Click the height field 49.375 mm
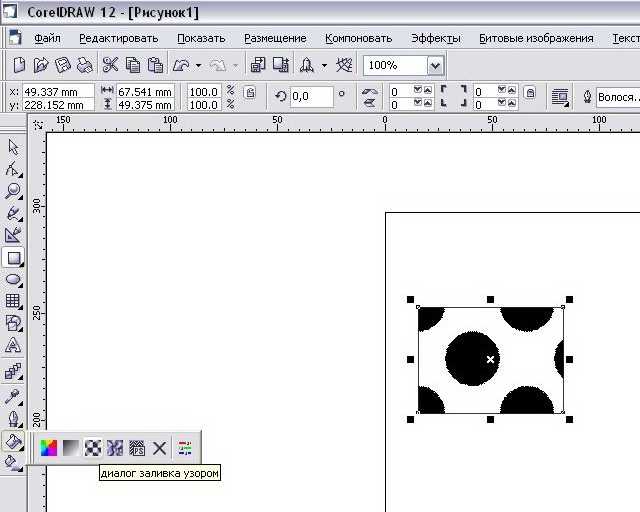This screenshot has width=640, height=512. point(145,105)
